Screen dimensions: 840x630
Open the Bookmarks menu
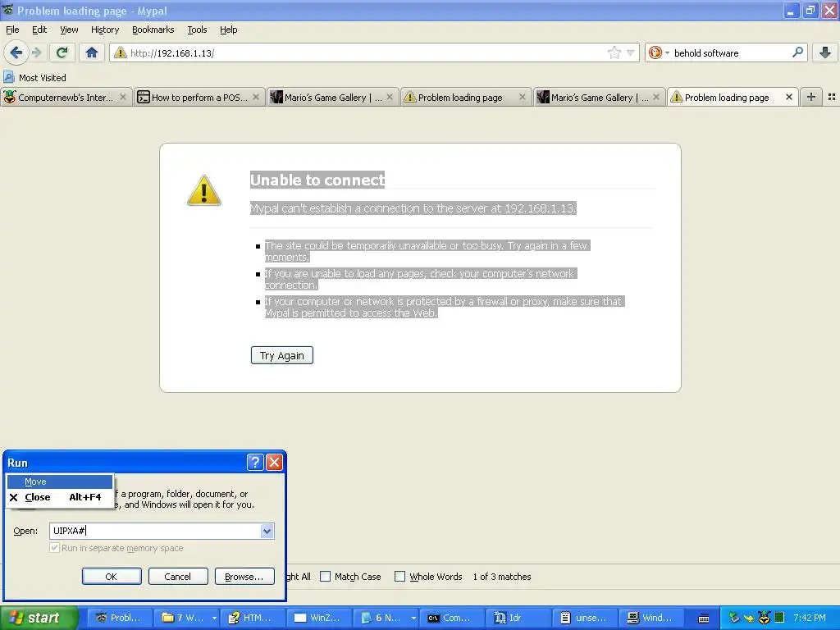click(x=153, y=30)
